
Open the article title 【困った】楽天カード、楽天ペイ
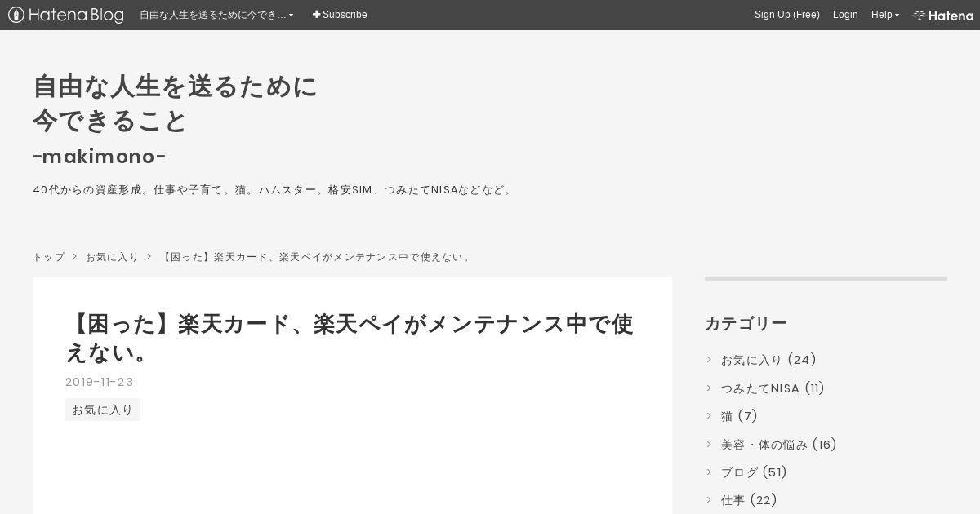tap(350, 338)
